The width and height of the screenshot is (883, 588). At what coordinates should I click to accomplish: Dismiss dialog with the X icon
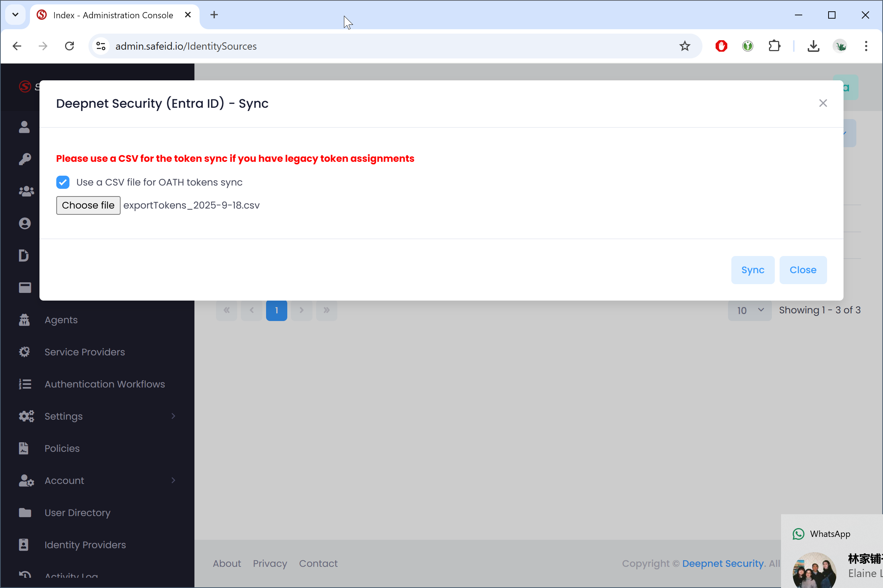823,103
